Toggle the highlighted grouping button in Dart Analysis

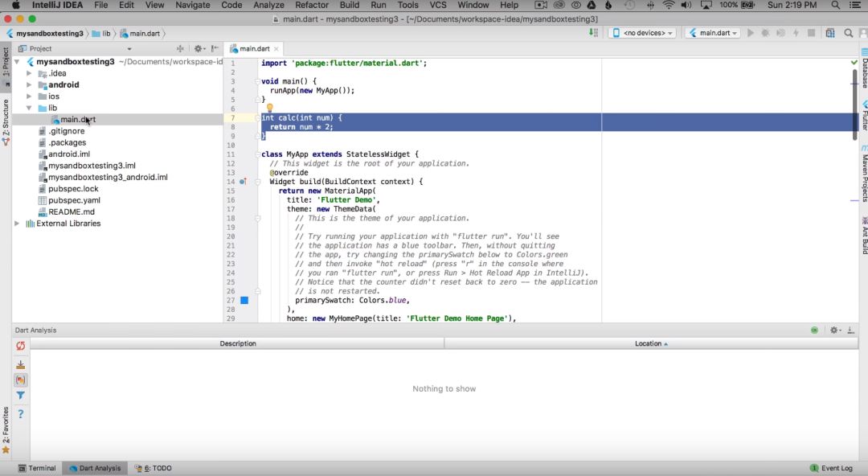(x=20, y=380)
